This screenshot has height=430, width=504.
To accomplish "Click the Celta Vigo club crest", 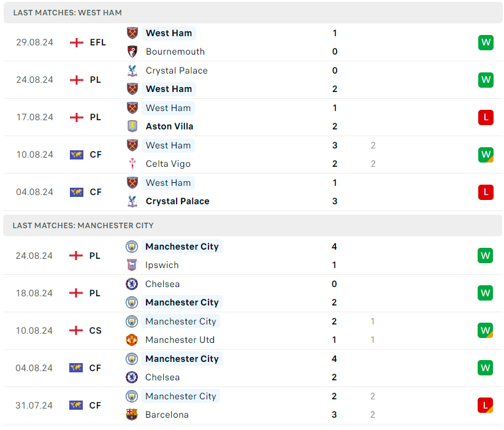I will click(x=132, y=164).
